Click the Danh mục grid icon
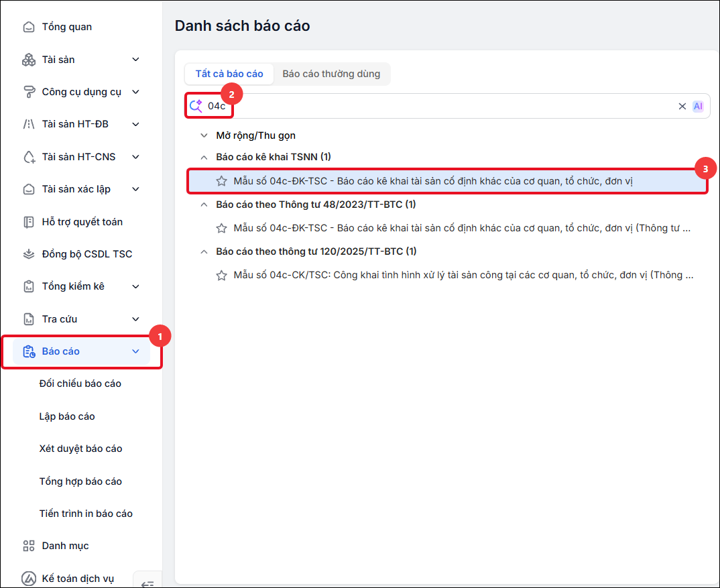 pyautogui.click(x=29, y=546)
